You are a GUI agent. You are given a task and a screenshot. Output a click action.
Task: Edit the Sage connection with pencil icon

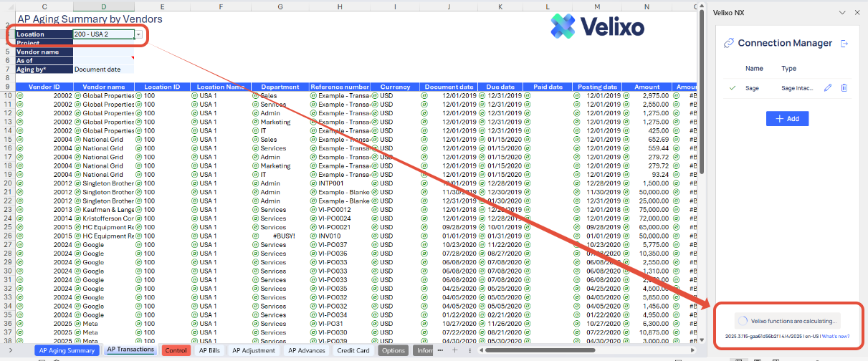828,88
